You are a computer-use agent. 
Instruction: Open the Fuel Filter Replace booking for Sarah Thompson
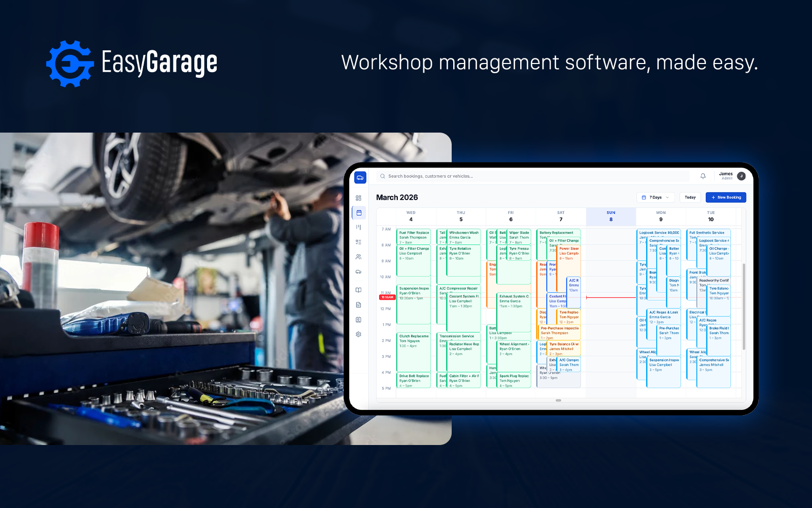point(413,237)
